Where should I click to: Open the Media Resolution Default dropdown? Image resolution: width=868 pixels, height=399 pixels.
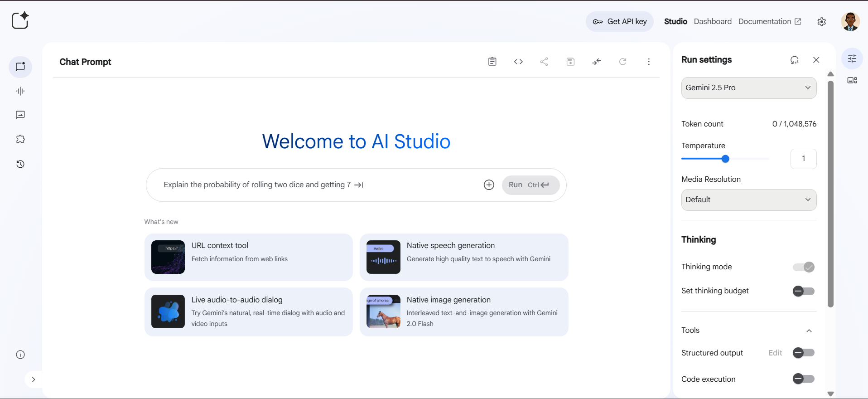coord(748,200)
